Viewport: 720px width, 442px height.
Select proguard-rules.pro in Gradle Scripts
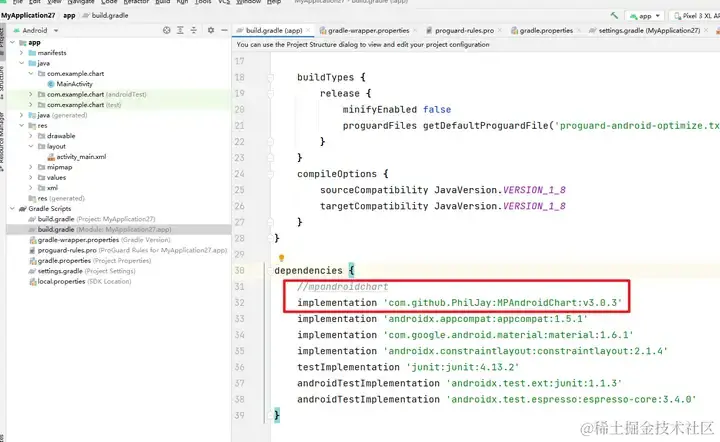pyautogui.click(x=128, y=250)
